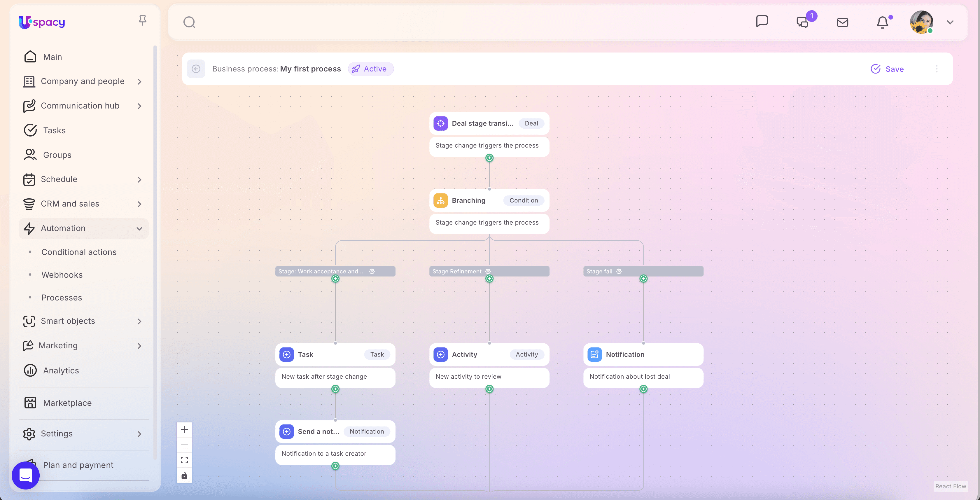Open settings gear on Stage fail branch
980x500 pixels.
619,271
